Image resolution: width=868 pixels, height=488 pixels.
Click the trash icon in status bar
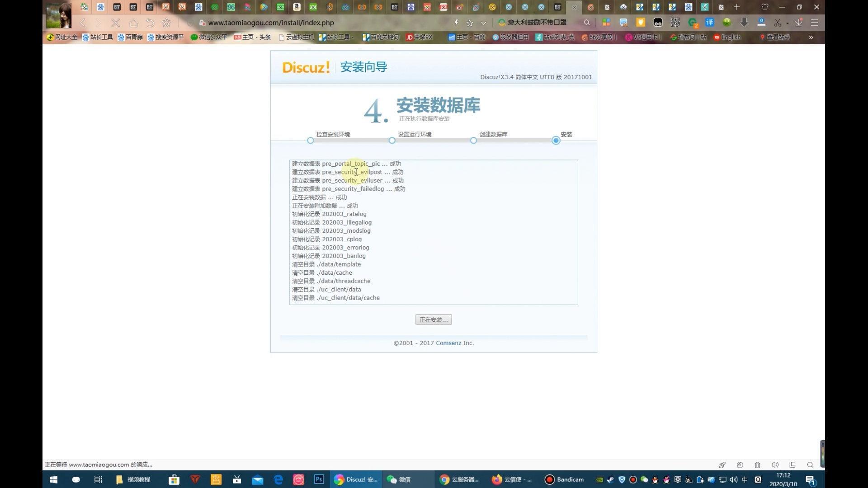click(x=757, y=465)
